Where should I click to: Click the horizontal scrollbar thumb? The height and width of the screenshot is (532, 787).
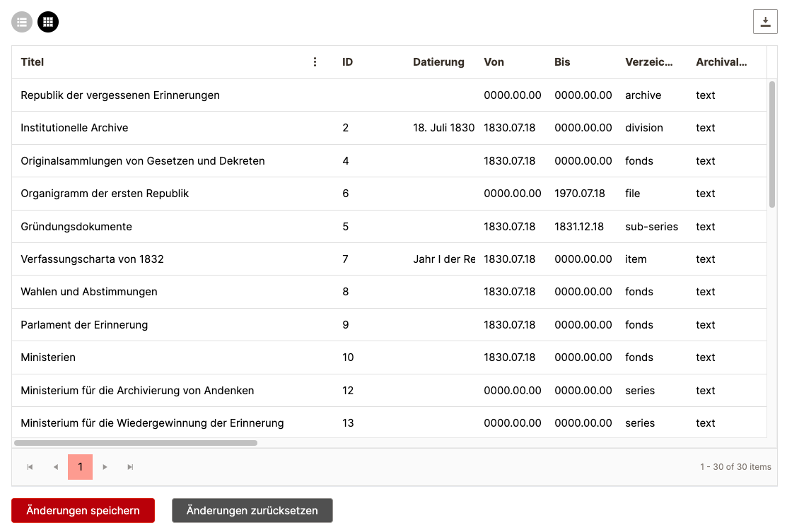[x=136, y=443]
